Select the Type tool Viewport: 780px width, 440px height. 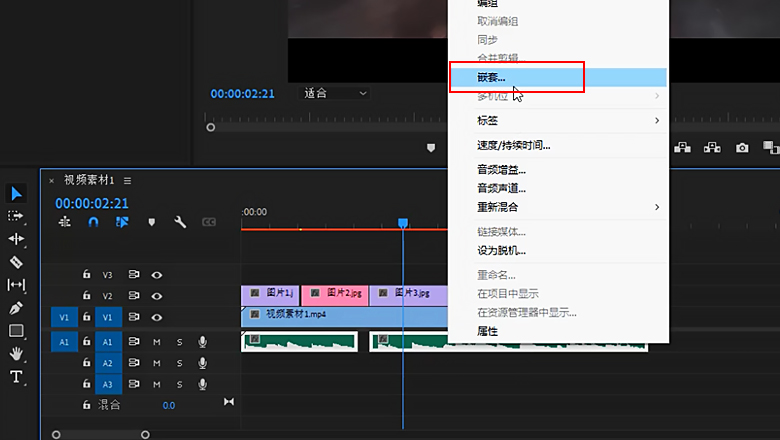tap(16, 377)
